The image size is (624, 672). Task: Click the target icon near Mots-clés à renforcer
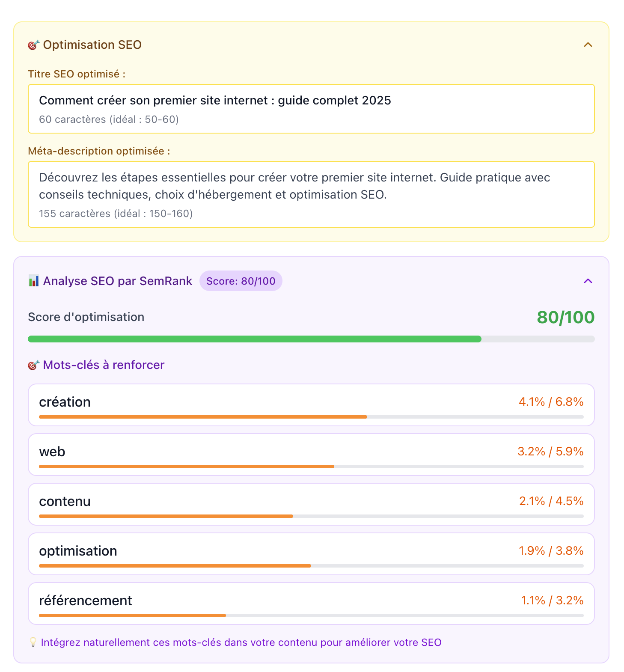click(x=33, y=365)
